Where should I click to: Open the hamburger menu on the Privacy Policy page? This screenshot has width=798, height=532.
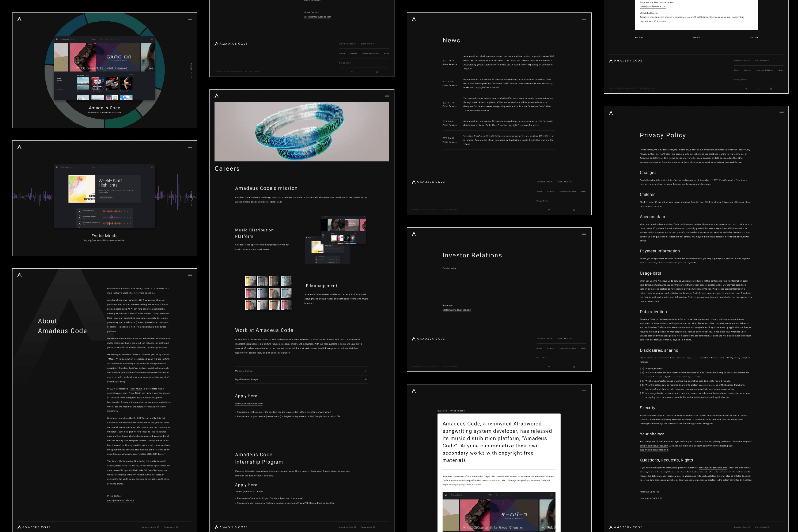[782, 112]
